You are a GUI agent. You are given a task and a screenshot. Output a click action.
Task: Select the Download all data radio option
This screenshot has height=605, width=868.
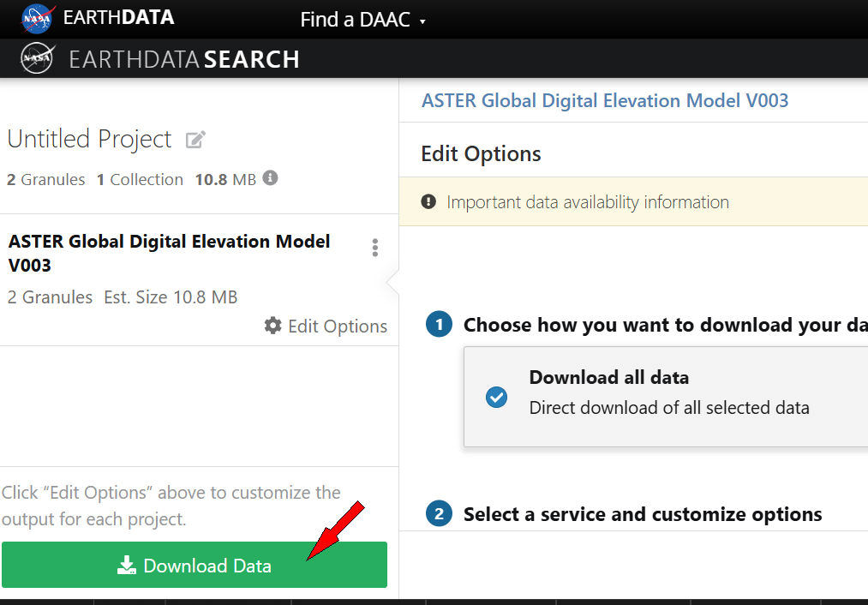click(x=496, y=397)
